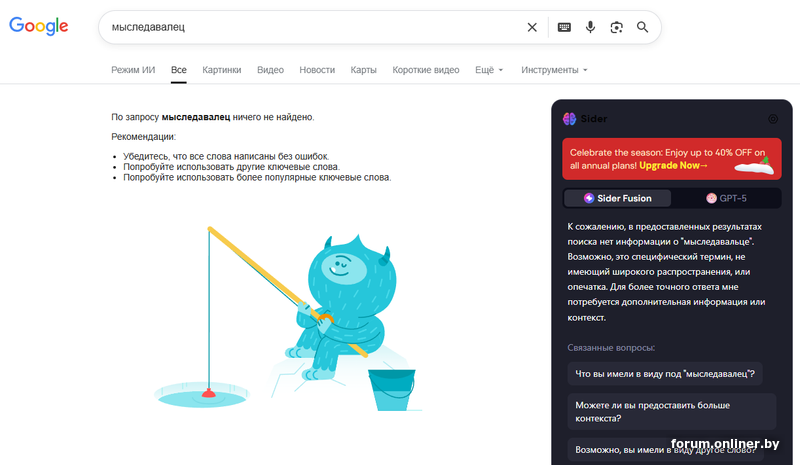Viewport: 800px width, 465px height.
Task: Open the on-screen keyboard icon
Action: (564, 27)
